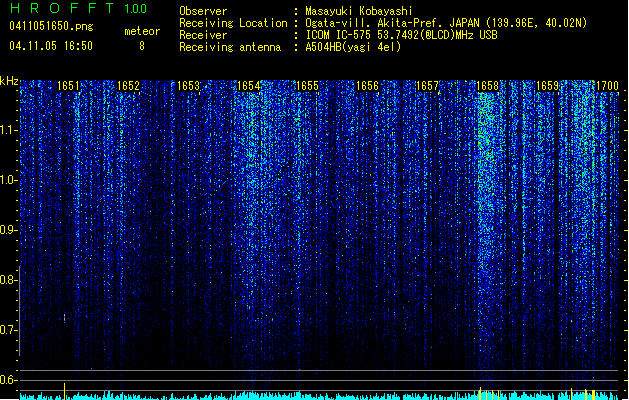Click the 0.6 kHz axis label

(x=8, y=380)
